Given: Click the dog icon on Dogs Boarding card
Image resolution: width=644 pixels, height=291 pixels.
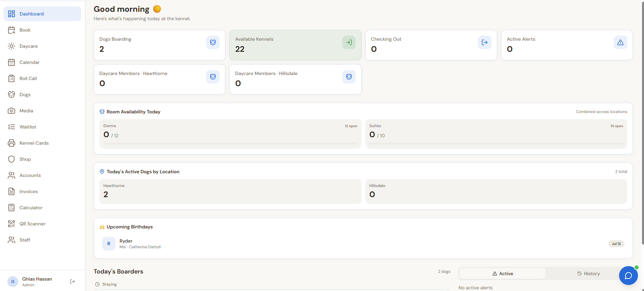Looking at the screenshot, I should [x=213, y=42].
